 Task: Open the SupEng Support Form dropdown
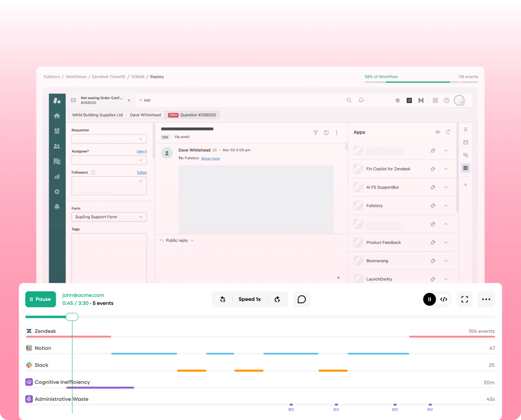click(109, 217)
